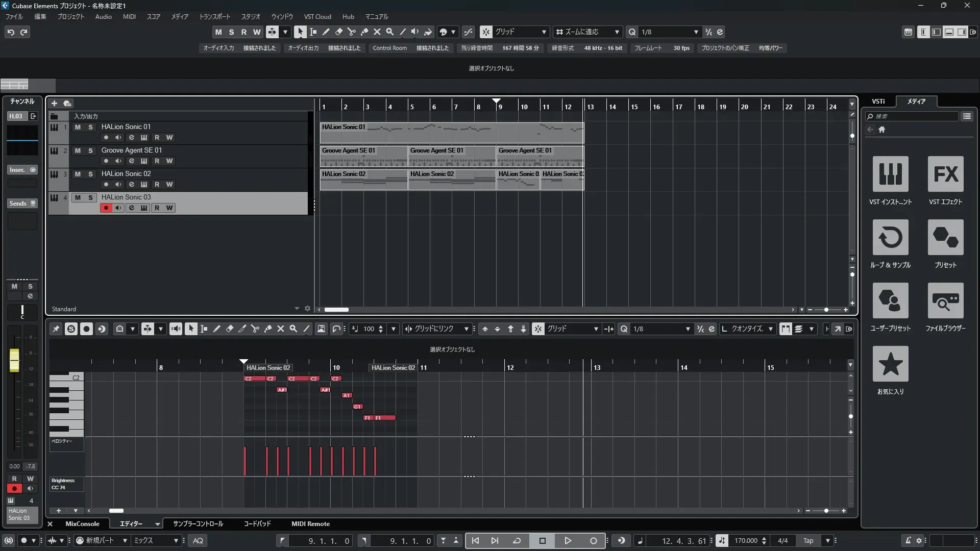980x551 pixels.
Task: Click the Add Track plus icon
Action: point(54,104)
